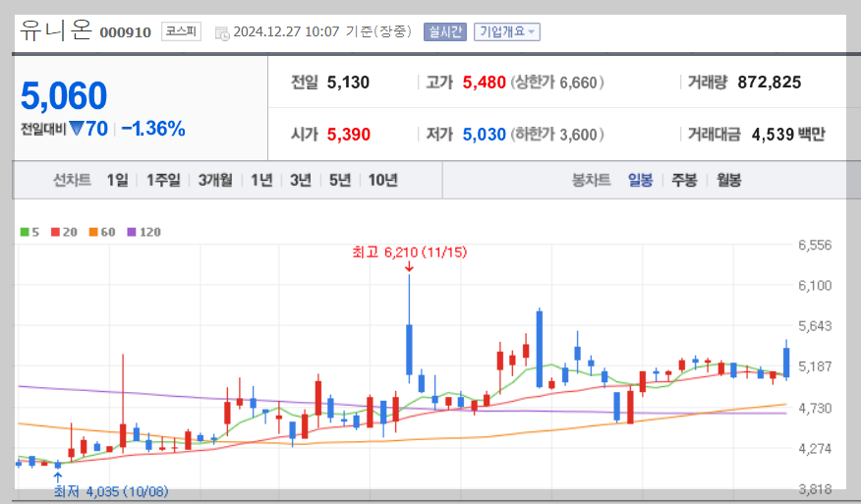The image size is (861, 504).
Task: Select the 3년 line chart tab
Action: click(301, 180)
